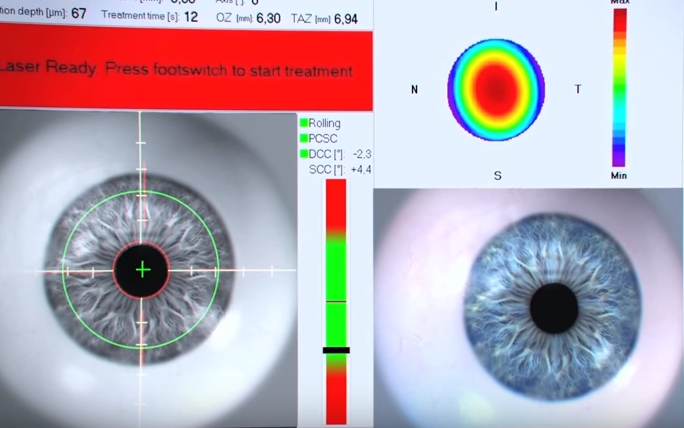Click the green center cross on pupil
The image size is (684, 428).
tap(143, 270)
